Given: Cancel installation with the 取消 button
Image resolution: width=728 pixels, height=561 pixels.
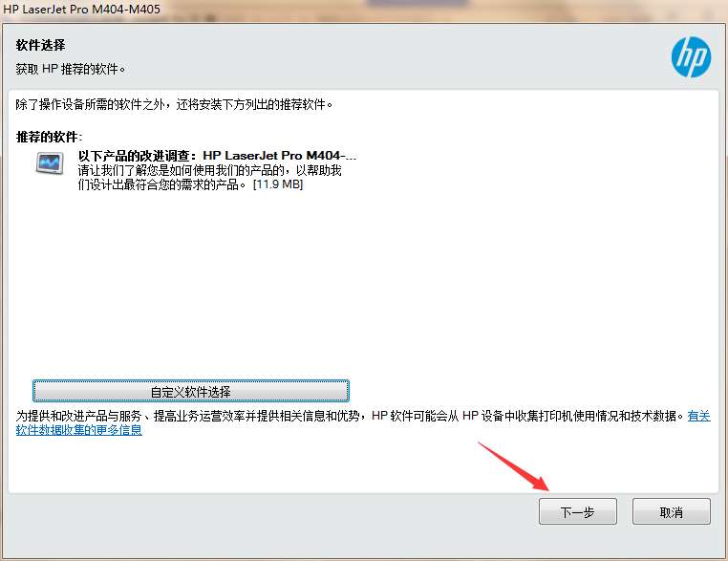Looking at the screenshot, I should 672,511.
